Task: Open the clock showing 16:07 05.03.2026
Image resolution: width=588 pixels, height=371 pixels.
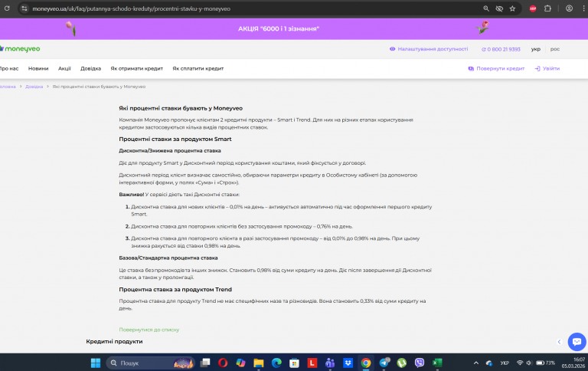Action: point(573,363)
